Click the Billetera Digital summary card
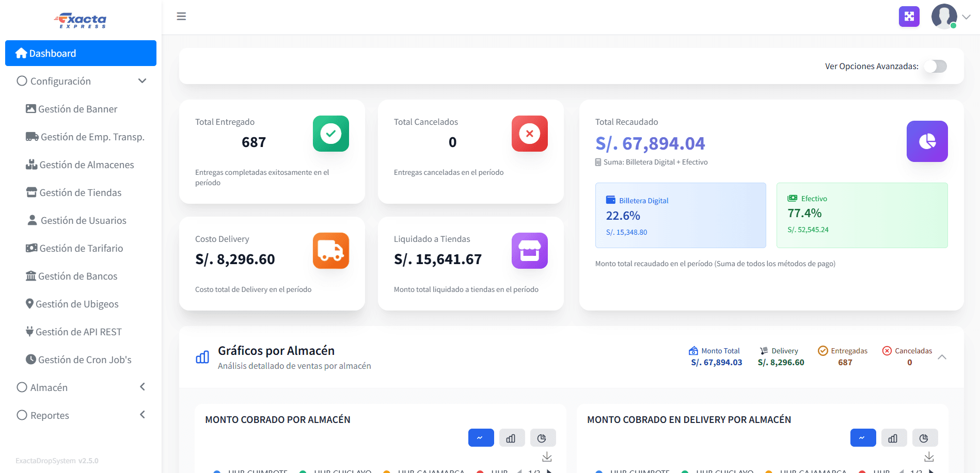This screenshot has height=473, width=980. 680,215
